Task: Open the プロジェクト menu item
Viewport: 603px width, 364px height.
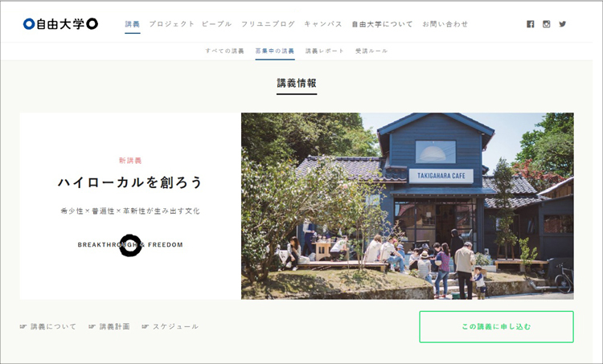Action: pos(172,24)
